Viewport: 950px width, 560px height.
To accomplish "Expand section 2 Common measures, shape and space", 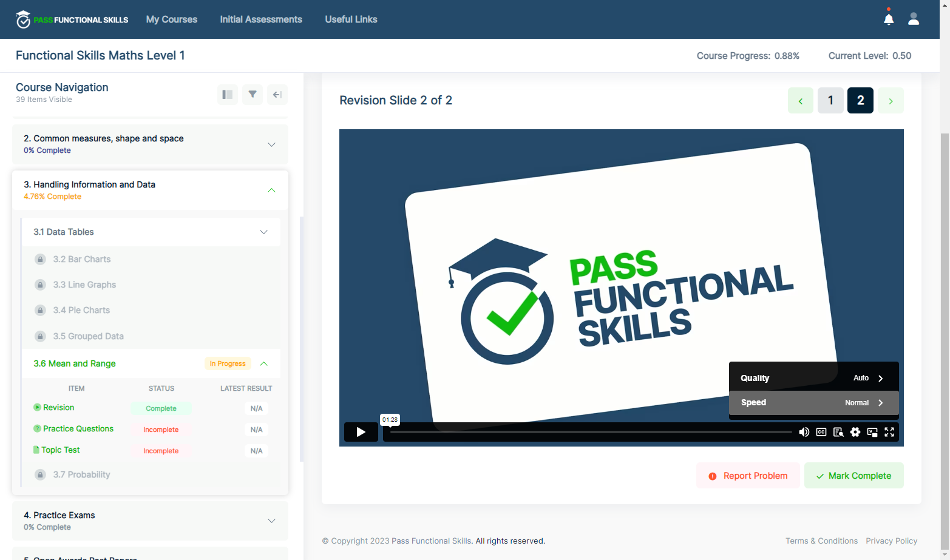I will click(x=271, y=144).
